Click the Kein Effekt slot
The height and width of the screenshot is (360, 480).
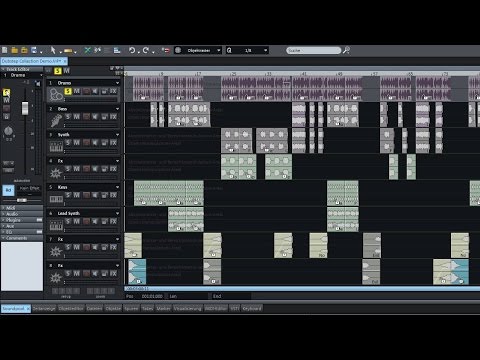click(x=29, y=189)
